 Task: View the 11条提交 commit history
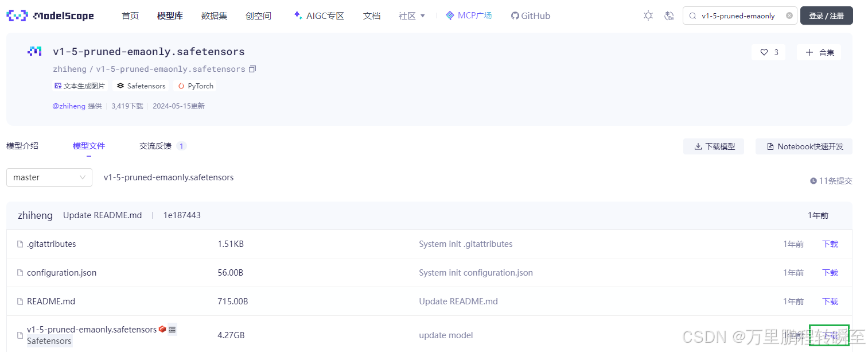click(831, 181)
